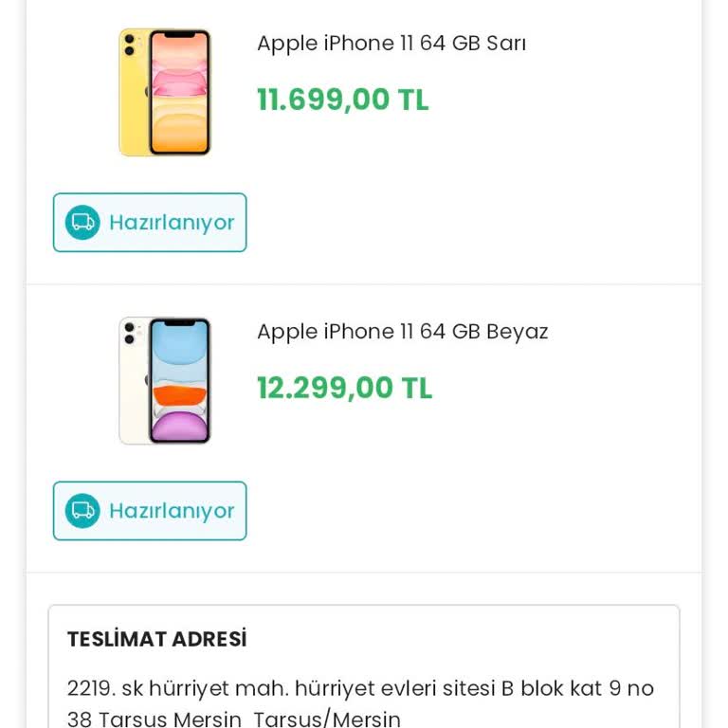Image resolution: width=728 pixels, height=728 pixels.
Task: Click the word Hazırlanıyor under the yellow iPhone
Action: (172, 223)
